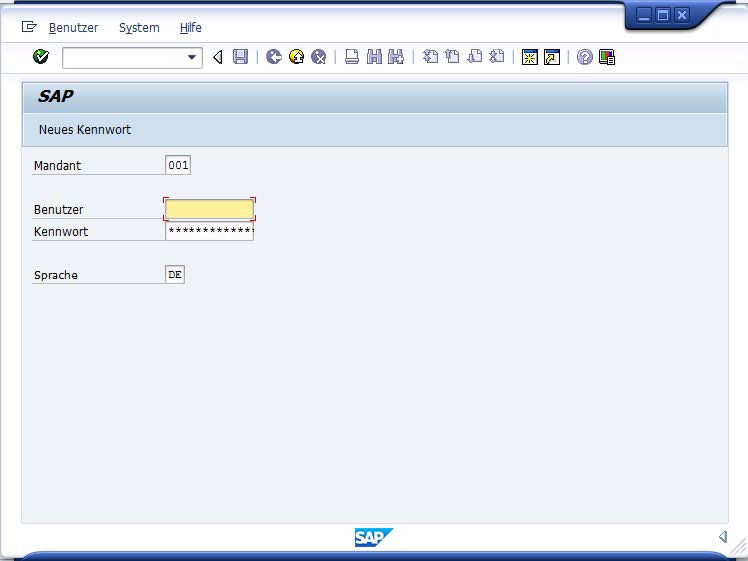Open the command field dropdown arrow

[x=193, y=58]
